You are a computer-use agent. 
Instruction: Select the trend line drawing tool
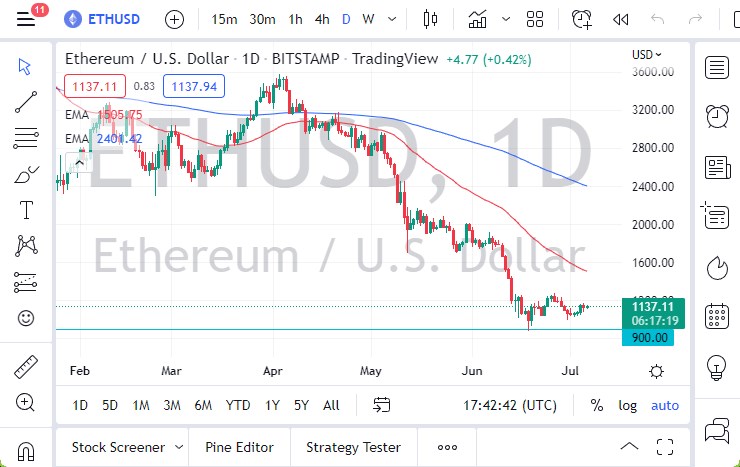[26, 102]
